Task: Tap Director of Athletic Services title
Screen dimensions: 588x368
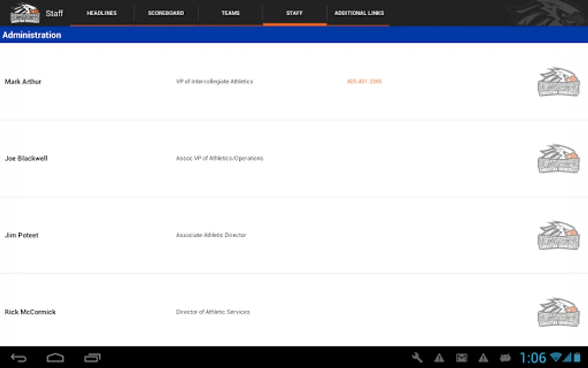Action: [x=212, y=312]
